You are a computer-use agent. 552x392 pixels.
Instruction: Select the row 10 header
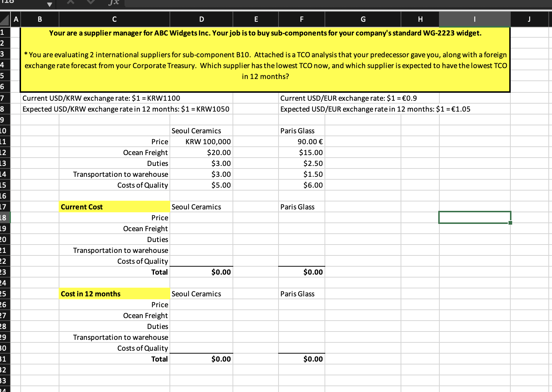(x=5, y=131)
